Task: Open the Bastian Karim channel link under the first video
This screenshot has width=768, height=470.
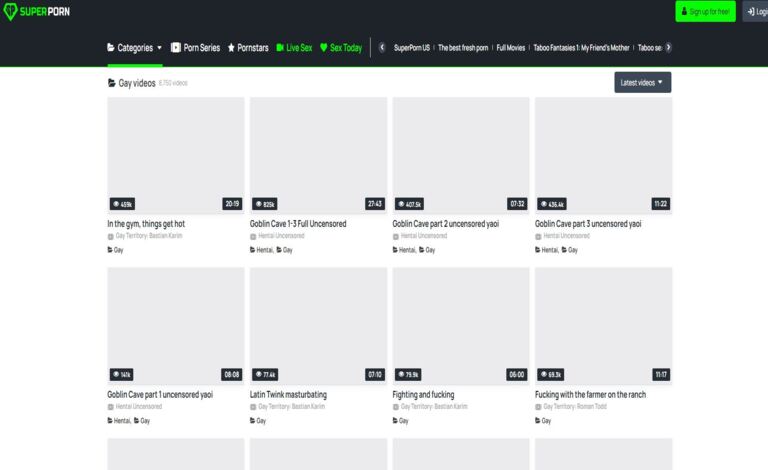Action: click(x=166, y=236)
